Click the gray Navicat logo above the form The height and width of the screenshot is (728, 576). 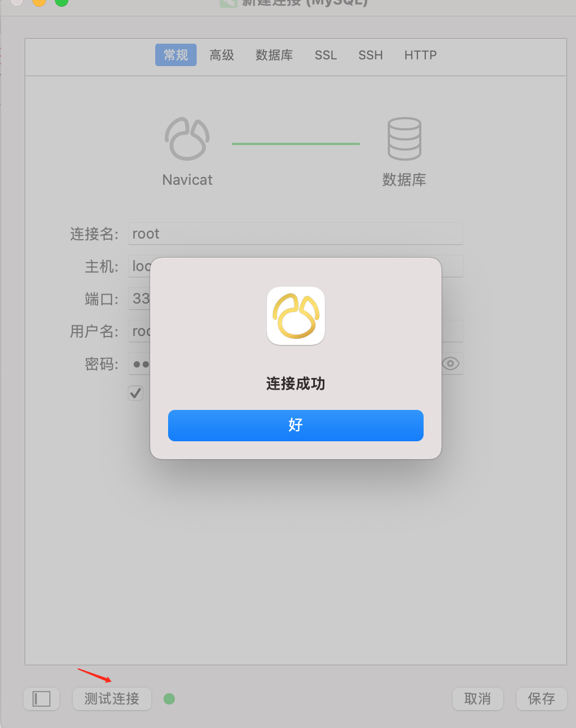(x=187, y=138)
